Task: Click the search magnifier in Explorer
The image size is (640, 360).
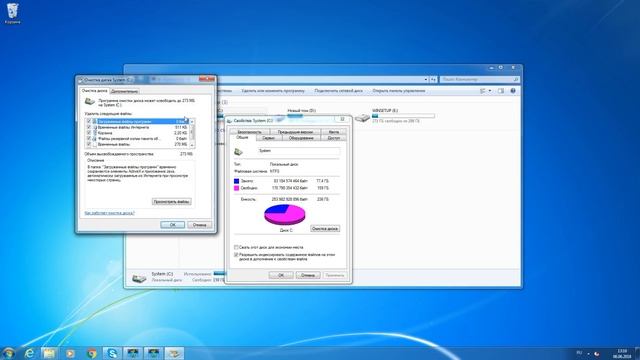Action: pyautogui.click(x=516, y=80)
